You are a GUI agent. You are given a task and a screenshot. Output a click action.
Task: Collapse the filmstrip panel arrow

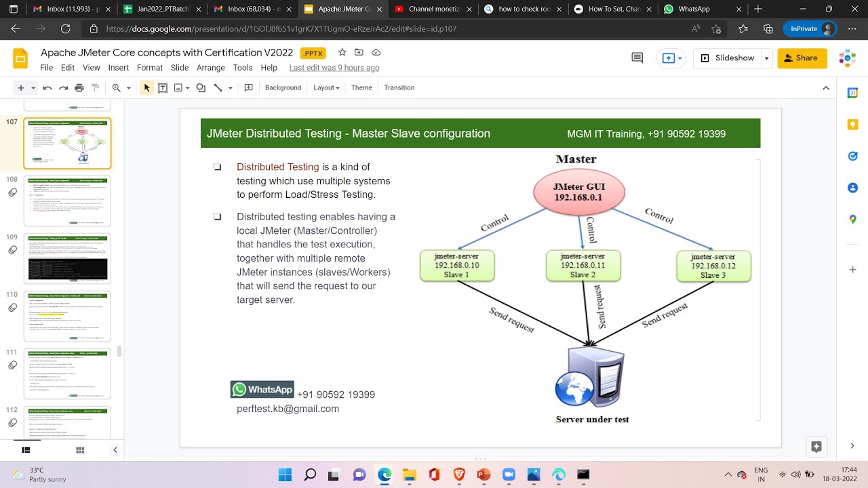(115, 449)
